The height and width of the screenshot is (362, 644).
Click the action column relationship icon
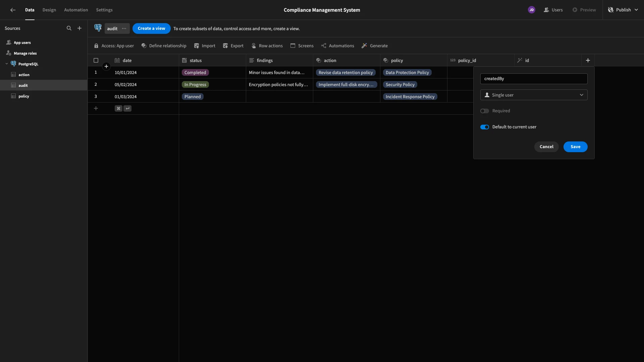click(318, 60)
